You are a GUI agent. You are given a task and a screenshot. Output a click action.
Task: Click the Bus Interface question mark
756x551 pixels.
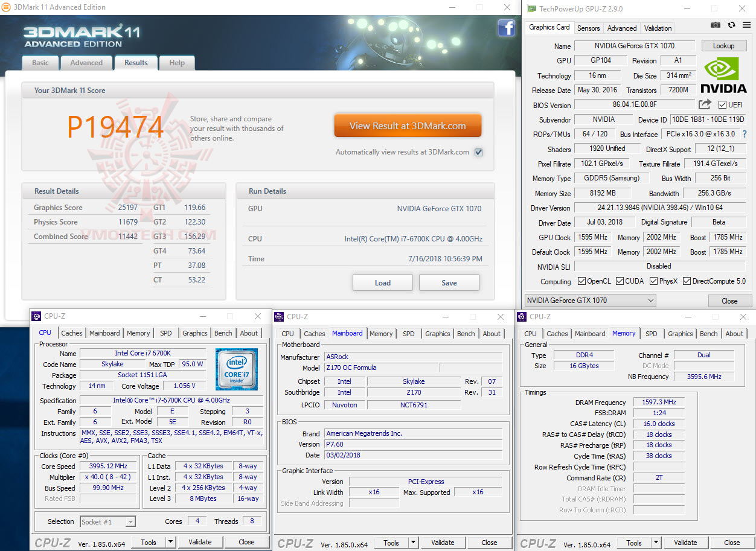[x=744, y=134]
